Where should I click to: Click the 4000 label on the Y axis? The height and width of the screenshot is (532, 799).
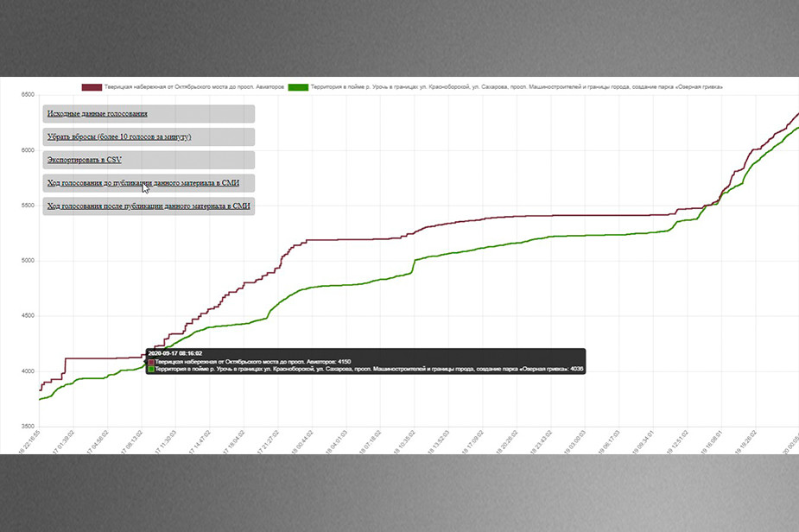[27, 371]
